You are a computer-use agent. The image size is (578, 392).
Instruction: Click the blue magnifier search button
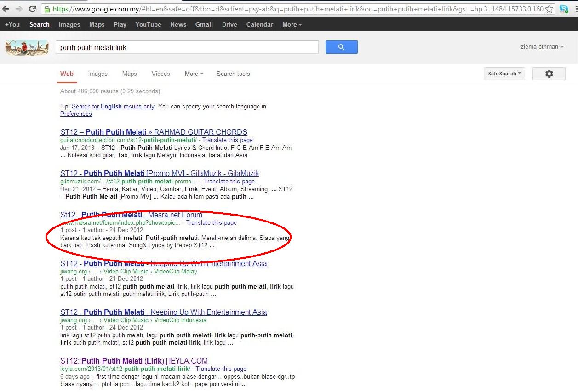(x=341, y=47)
